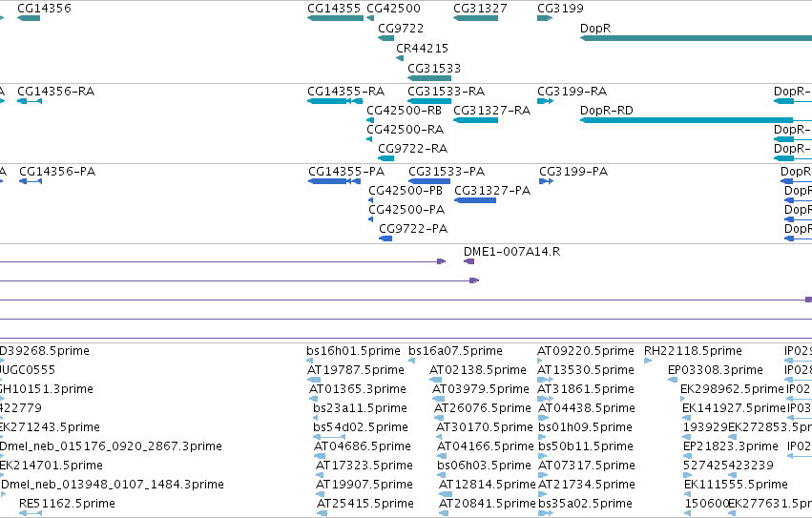The height and width of the screenshot is (518, 812).
Task: Select the EK141927.5prime EST label
Action: point(734,408)
